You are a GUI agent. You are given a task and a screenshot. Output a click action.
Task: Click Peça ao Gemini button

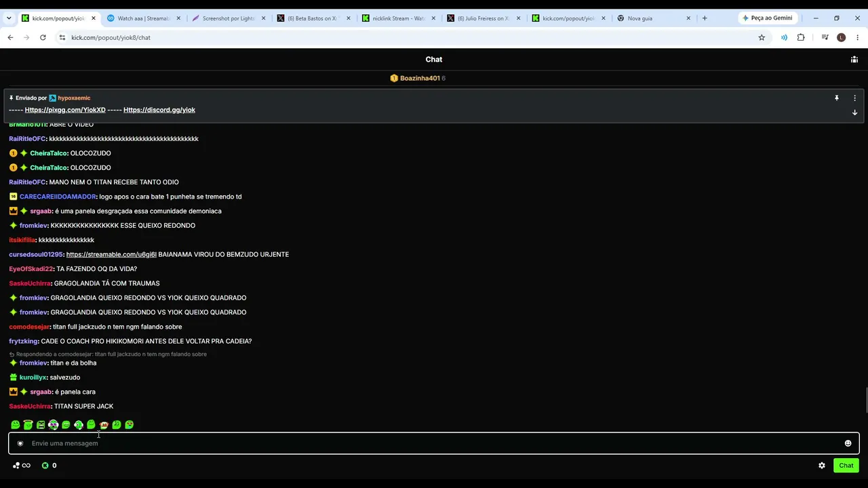click(768, 18)
